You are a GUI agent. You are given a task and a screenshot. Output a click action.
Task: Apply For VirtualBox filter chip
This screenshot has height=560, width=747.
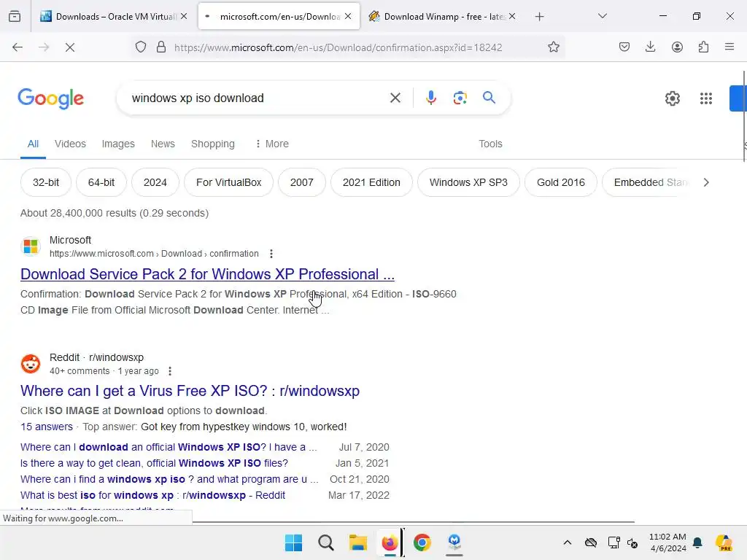[228, 182]
